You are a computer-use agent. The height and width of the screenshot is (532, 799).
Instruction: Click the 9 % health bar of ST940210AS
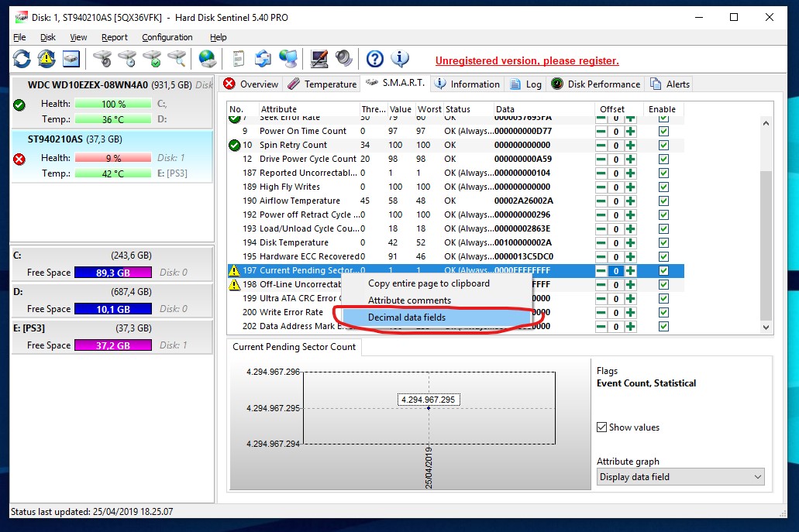[x=113, y=158]
